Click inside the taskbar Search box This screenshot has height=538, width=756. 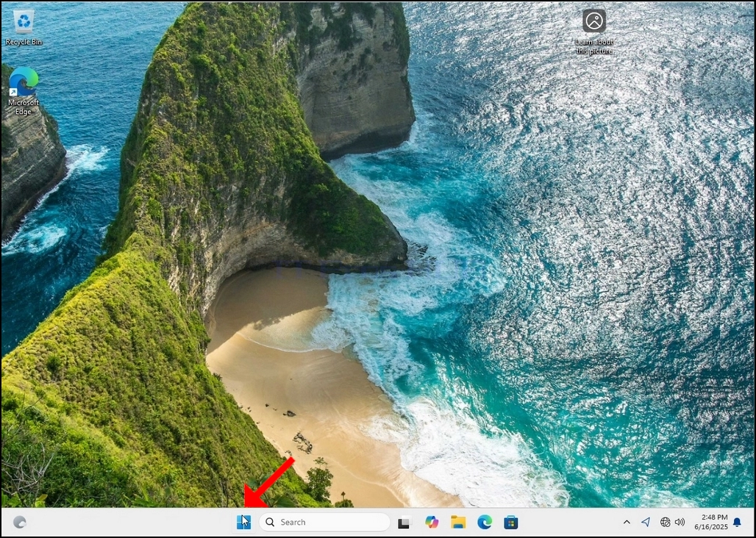[324, 522]
